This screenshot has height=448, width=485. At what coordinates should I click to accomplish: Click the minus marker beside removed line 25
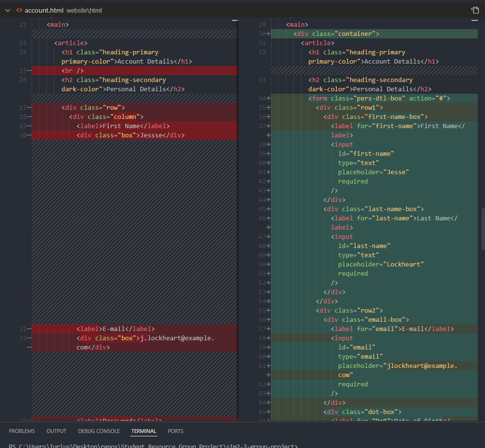pos(29,71)
